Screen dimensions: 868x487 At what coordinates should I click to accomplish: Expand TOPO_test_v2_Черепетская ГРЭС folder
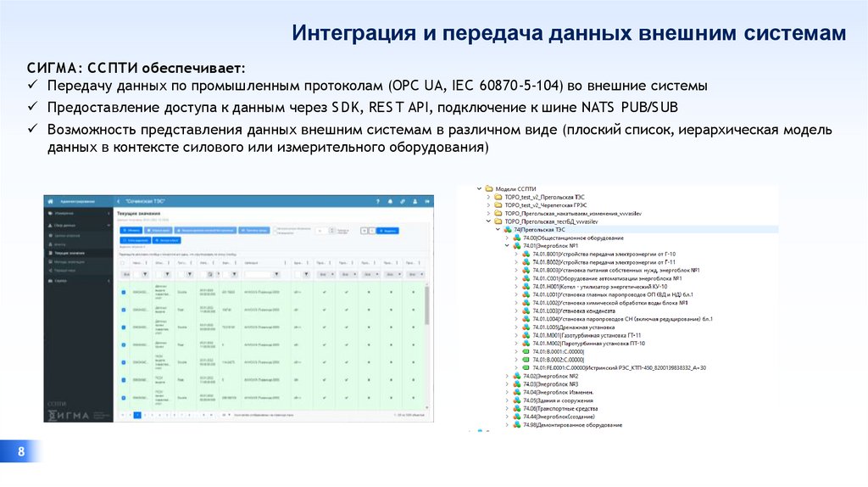[489, 205]
